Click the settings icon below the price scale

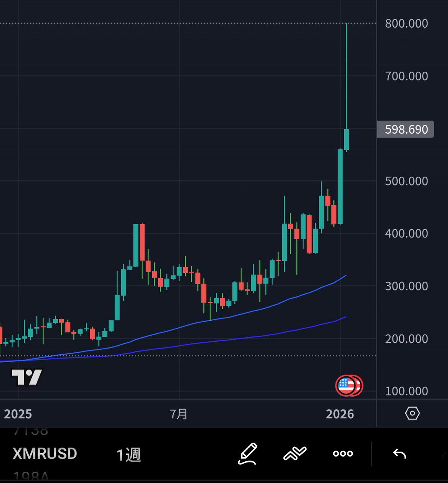412,413
